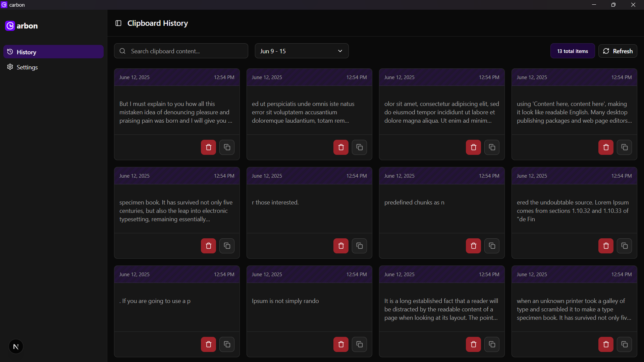
Task: Copy the 'specimen book' clip
Action: click(227, 246)
